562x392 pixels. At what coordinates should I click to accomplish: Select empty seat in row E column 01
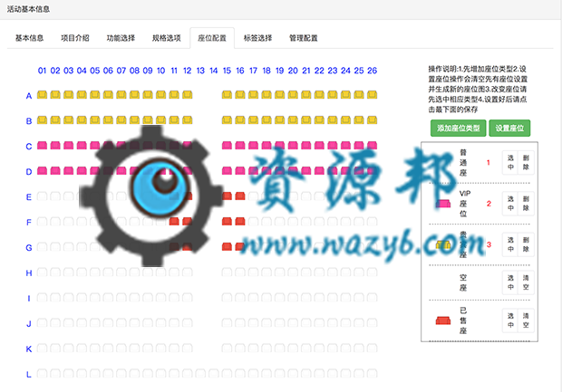43,196
